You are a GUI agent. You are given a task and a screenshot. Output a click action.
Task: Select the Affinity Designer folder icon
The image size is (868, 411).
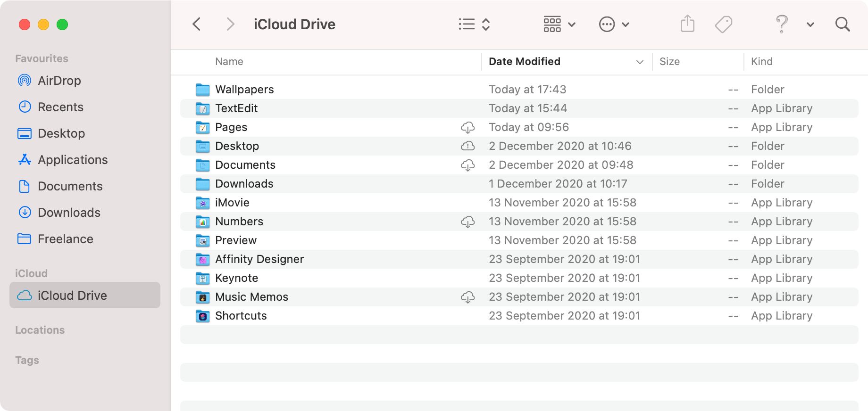203,259
